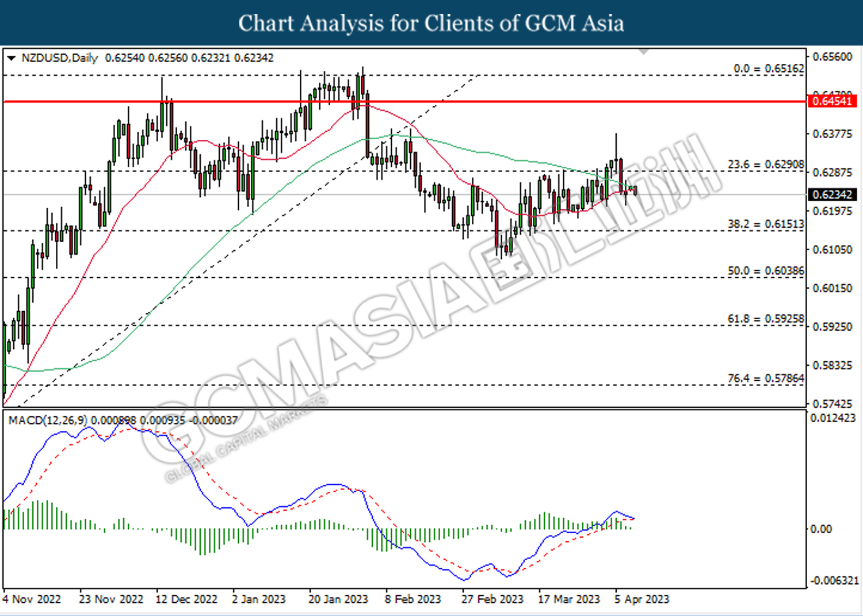Click the date label 2 Jan 2023
This screenshot has width=863, height=616.
[259, 599]
